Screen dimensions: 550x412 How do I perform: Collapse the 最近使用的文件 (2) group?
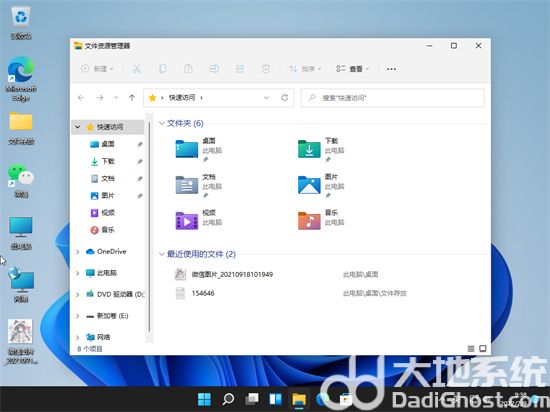point(162,254)
